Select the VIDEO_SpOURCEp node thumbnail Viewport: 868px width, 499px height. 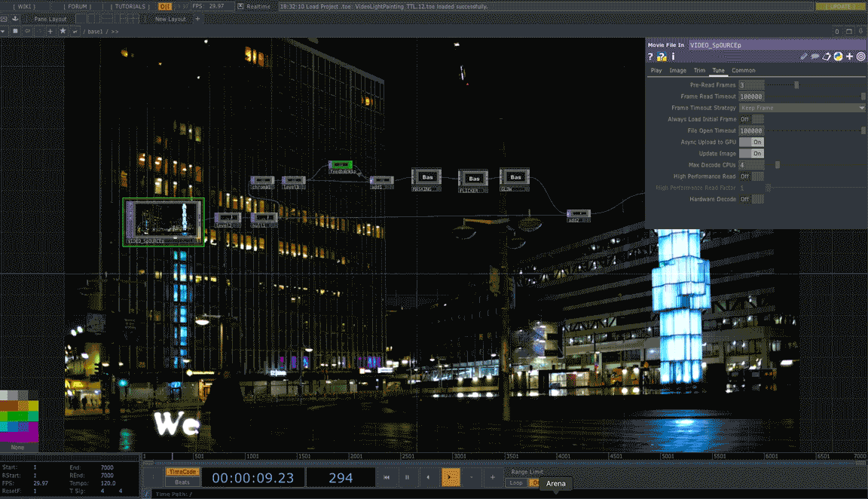[164, 221]
